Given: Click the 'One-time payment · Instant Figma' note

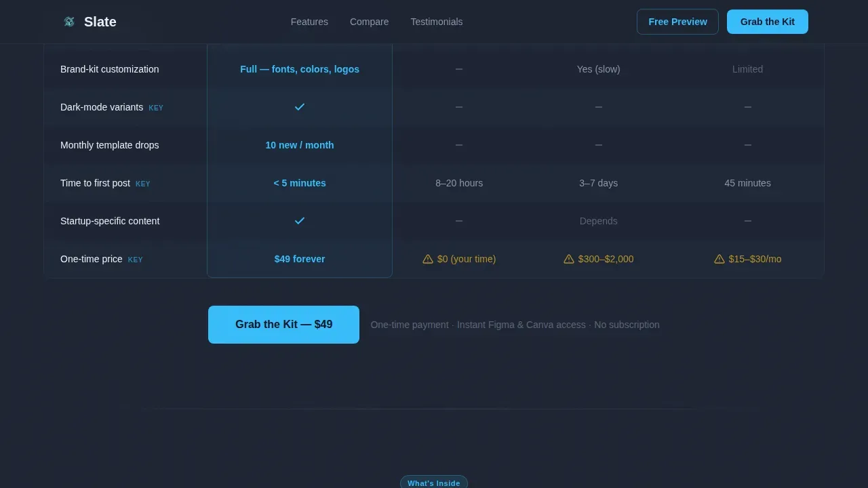Looking at the screenshot, I should pyautogui.click(x=515, y=325).
